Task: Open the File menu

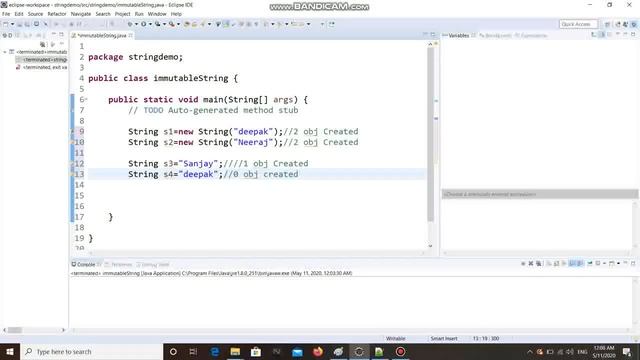Action: (x=6, y=14)
